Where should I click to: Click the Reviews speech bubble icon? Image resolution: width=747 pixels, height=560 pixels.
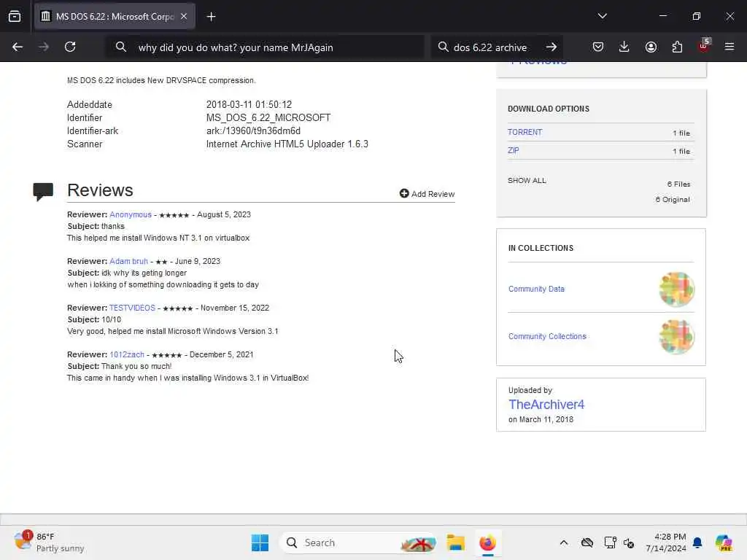(43, 192)
